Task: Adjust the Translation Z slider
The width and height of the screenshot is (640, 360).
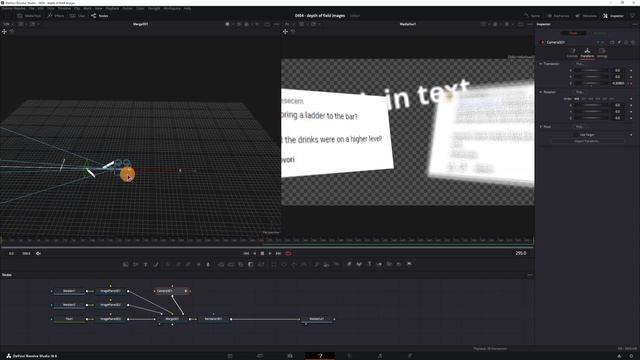Action: click(x=591, y=83)
